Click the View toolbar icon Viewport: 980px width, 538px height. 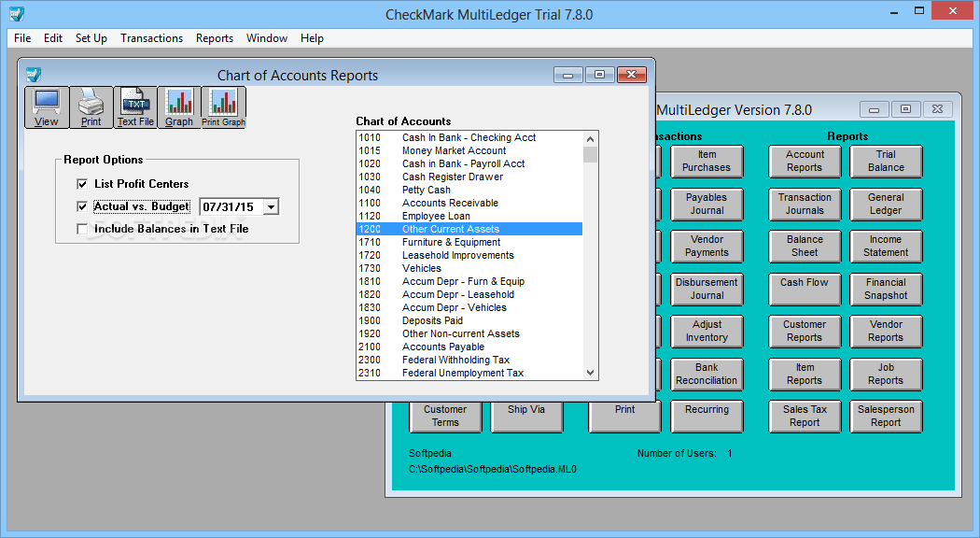tap(47, 107)
